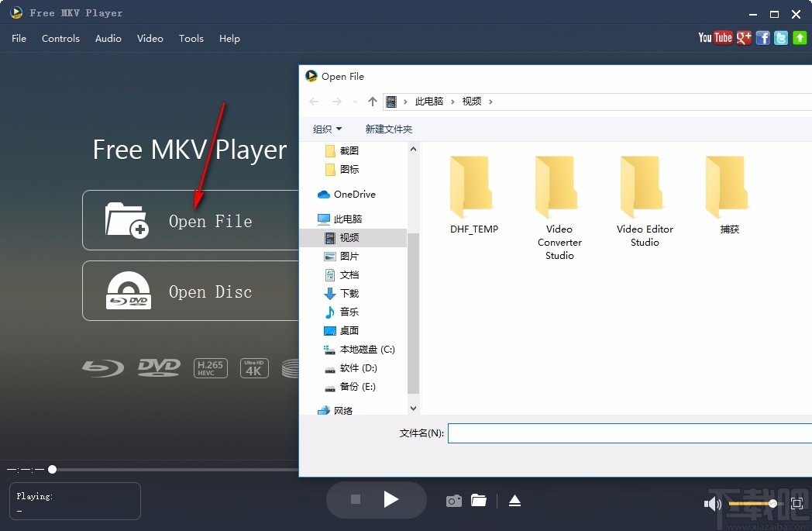Go up one folder level
The width and height of the screenshot is (812, 531).
click(x=373, y=102)
